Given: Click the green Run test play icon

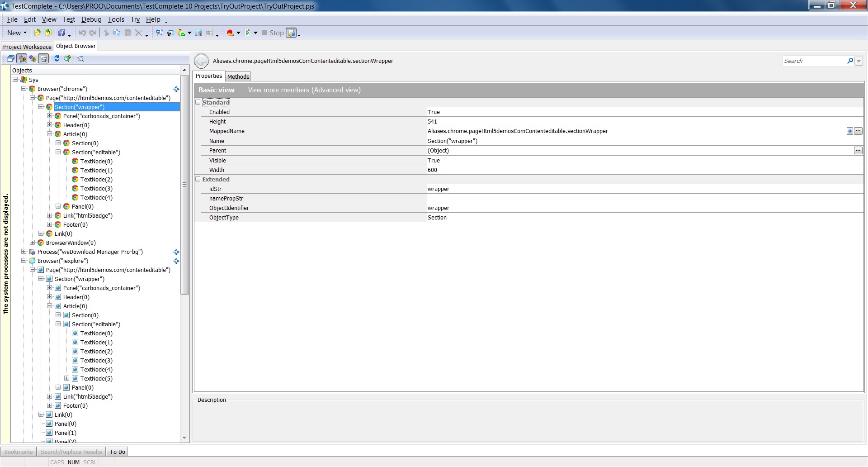Looking at the screenshot, I should click(x=247, y=33).
